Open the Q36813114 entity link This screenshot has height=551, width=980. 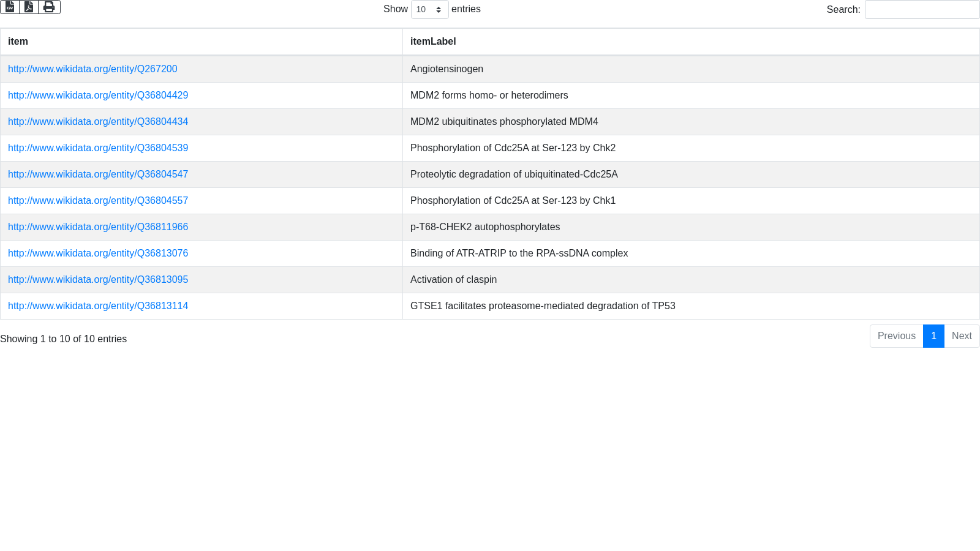[98, 306]
